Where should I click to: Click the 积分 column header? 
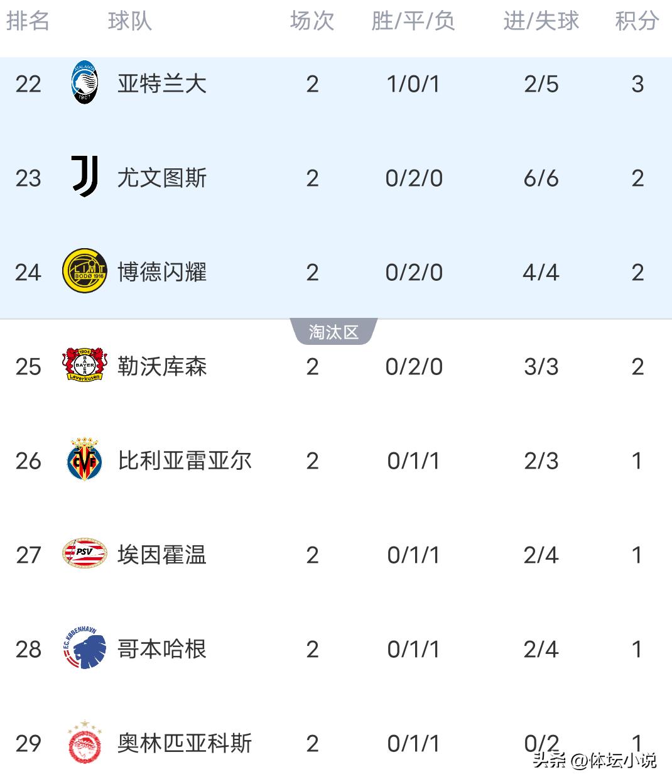[636, 21]
